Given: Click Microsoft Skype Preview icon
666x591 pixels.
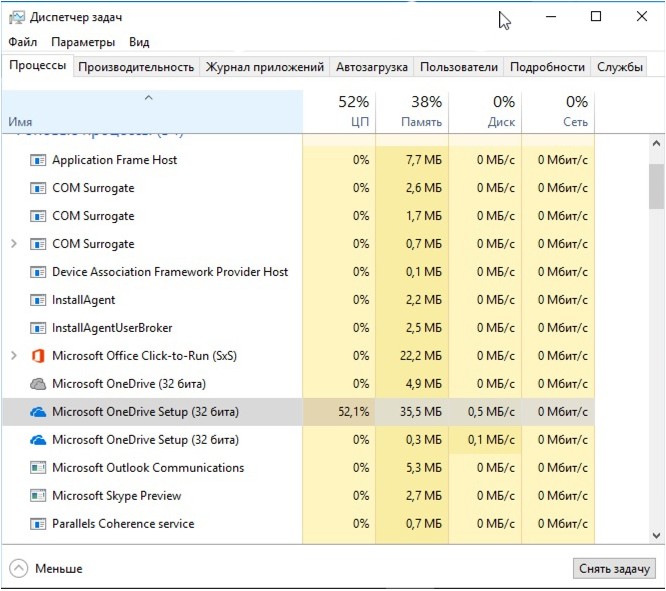Looking at the screenshot, I should click(38, 496).
